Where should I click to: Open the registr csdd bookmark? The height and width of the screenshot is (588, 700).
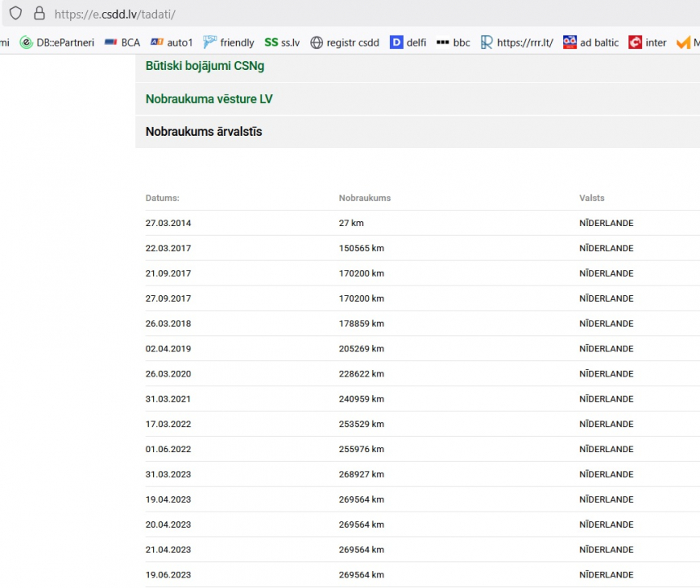pyautogui.click(x=344, y=42)
